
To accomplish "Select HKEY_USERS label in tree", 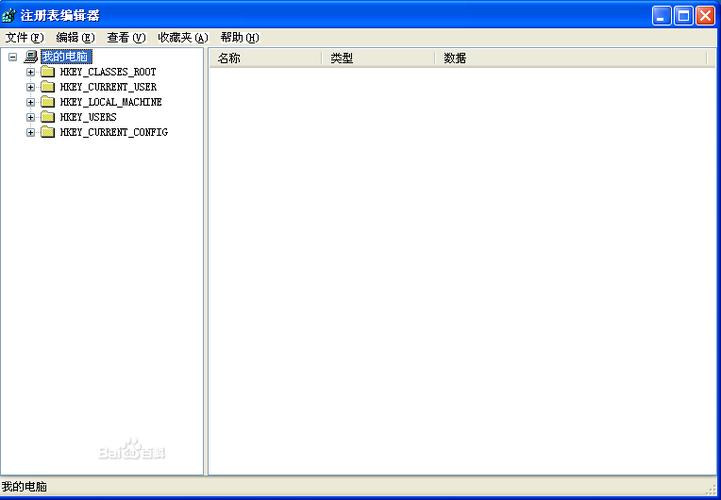I will 88,117.
